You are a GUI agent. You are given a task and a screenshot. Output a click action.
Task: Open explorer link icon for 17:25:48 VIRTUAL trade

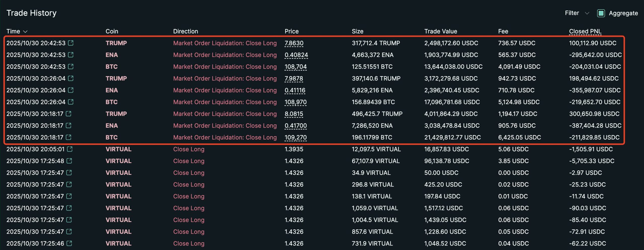[x=69, y=161]
